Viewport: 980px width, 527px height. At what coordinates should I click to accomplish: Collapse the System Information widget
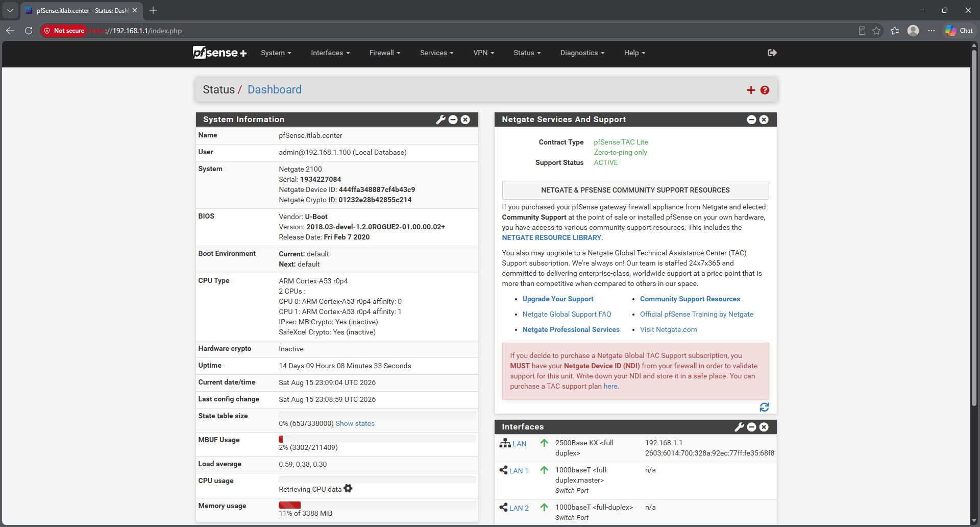[453, 119]
